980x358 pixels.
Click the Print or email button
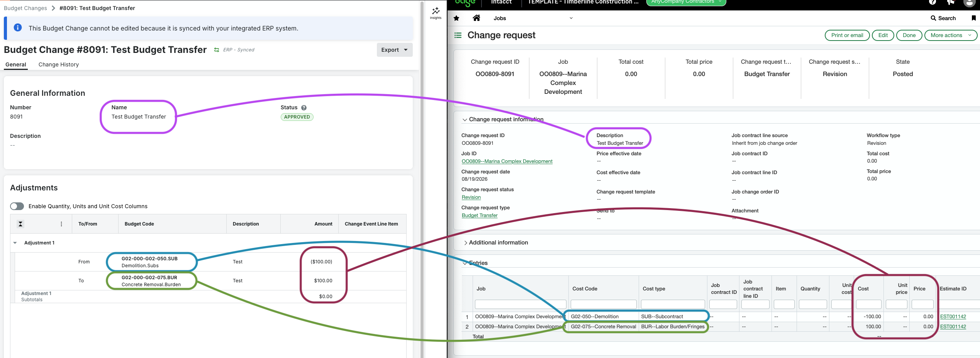847,35
